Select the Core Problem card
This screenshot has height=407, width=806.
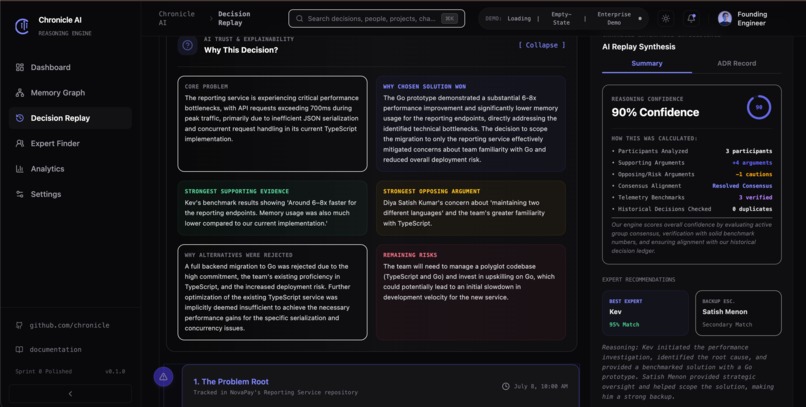pos(272,124)
